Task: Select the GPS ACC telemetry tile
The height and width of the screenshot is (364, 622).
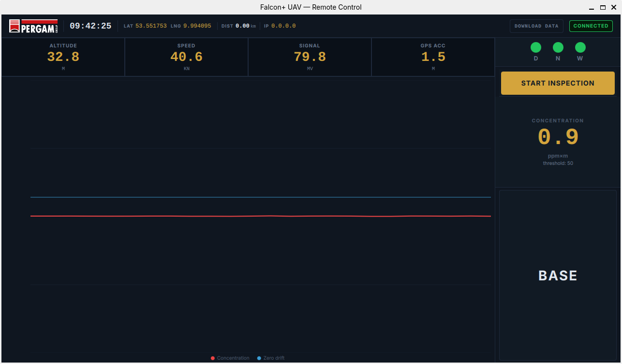Action: tap(433, 57)
